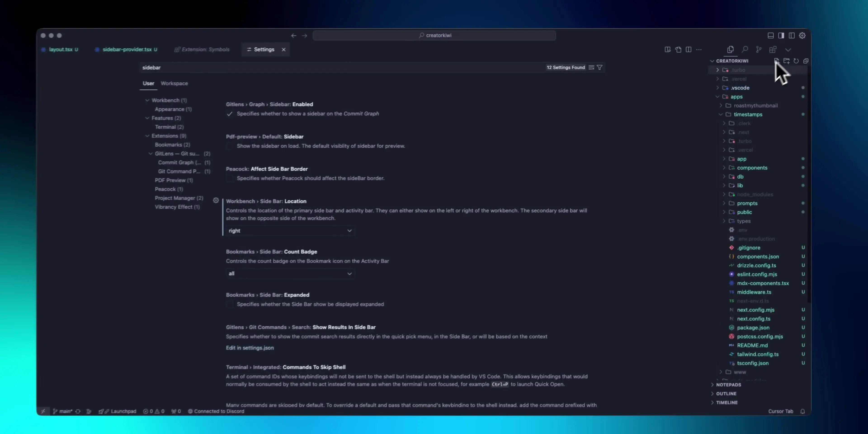This screenshot has height=434, width=868.
Task: Open the Source Control branch icon
Action: tap(759, 50)
